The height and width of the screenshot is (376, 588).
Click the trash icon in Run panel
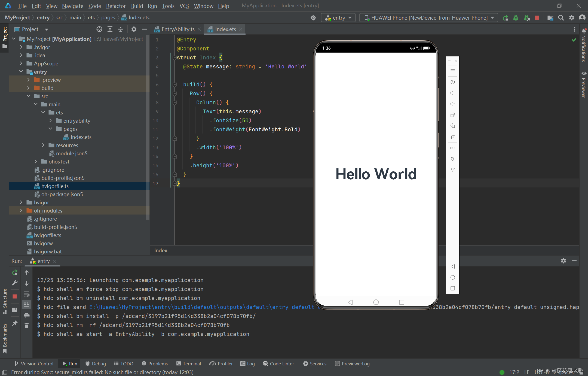pyautogui.click(x=26, y=326)
